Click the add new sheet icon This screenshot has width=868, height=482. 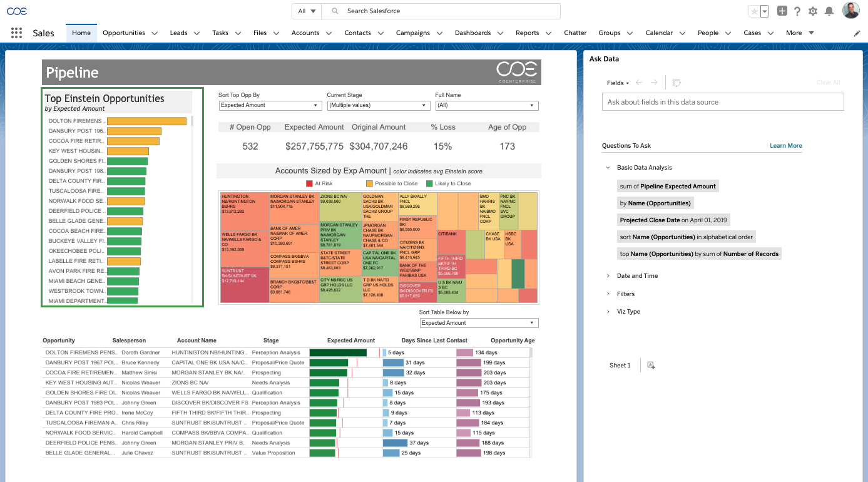tap(651, 365)
